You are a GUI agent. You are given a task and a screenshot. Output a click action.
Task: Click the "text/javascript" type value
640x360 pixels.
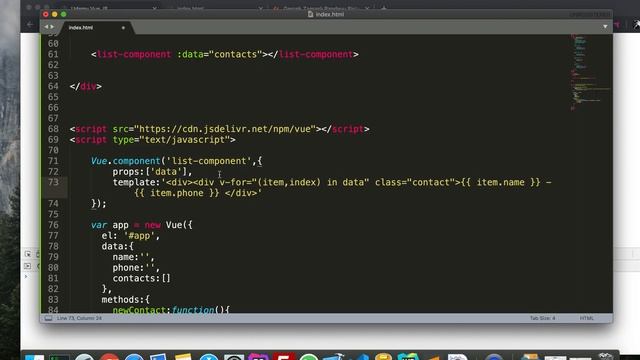[185, 140]
